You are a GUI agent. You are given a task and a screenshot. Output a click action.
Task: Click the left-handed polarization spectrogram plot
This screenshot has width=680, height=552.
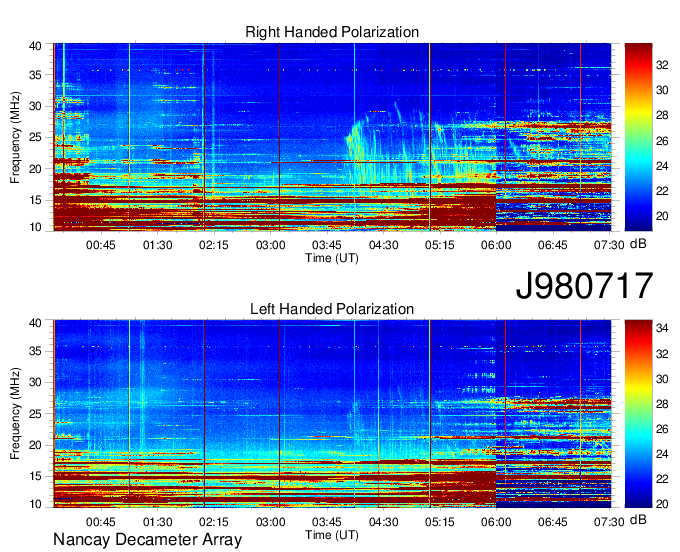(x=332, y=414)
